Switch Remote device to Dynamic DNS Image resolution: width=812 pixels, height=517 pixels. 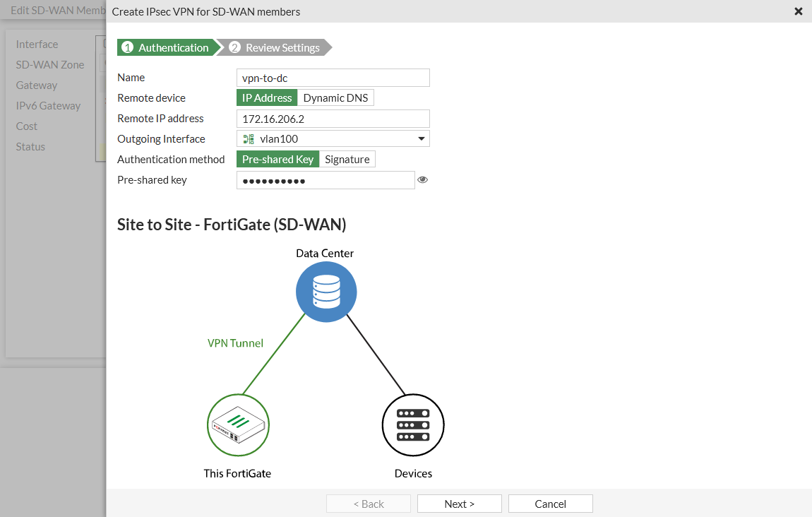[335, 97]
